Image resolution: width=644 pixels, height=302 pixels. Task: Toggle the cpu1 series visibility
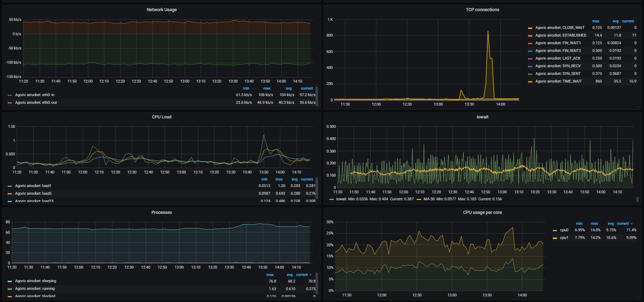[564, 238]
